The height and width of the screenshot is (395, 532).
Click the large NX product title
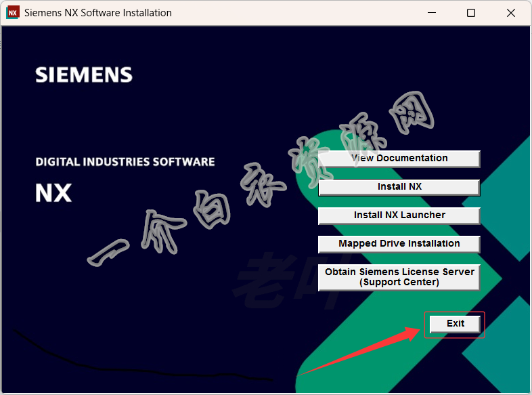point(53,193)
